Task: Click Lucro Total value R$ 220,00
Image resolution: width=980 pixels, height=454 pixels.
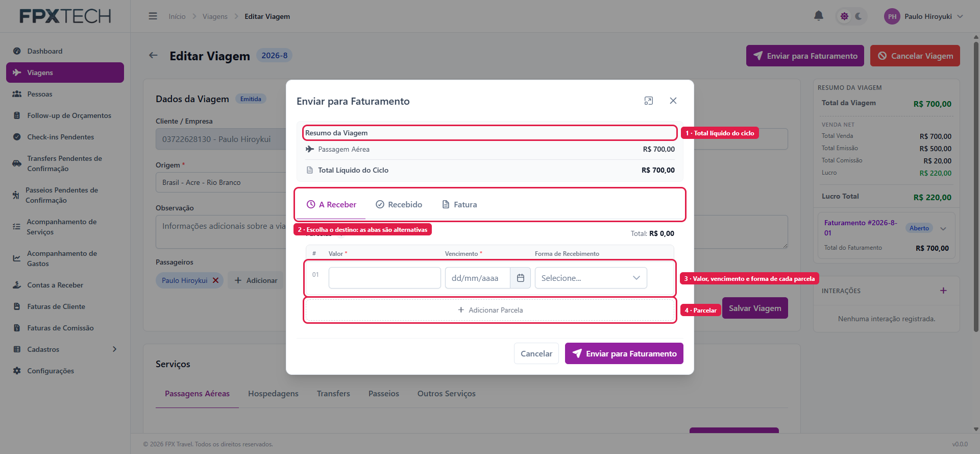Action: [932, 197]
